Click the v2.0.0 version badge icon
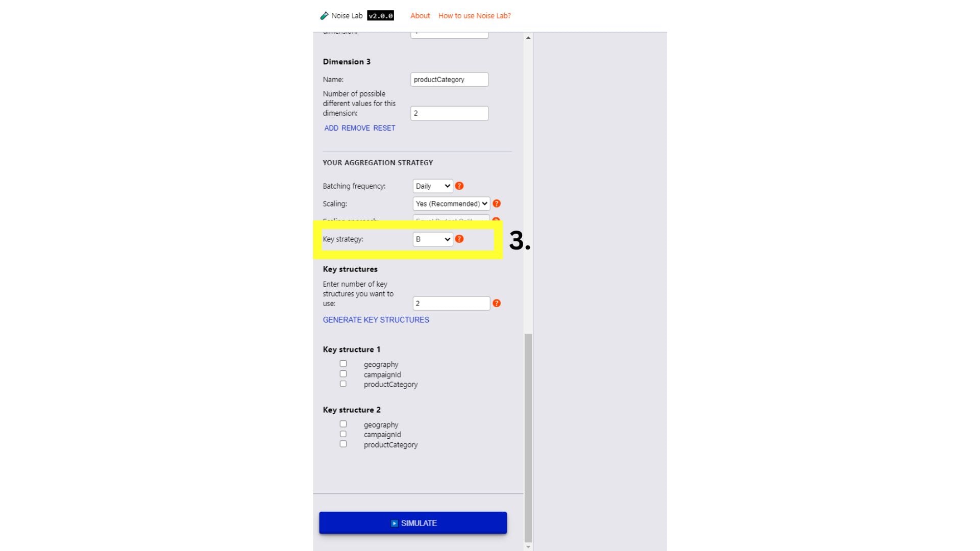 pyautogui.click(x=380, y=15)
